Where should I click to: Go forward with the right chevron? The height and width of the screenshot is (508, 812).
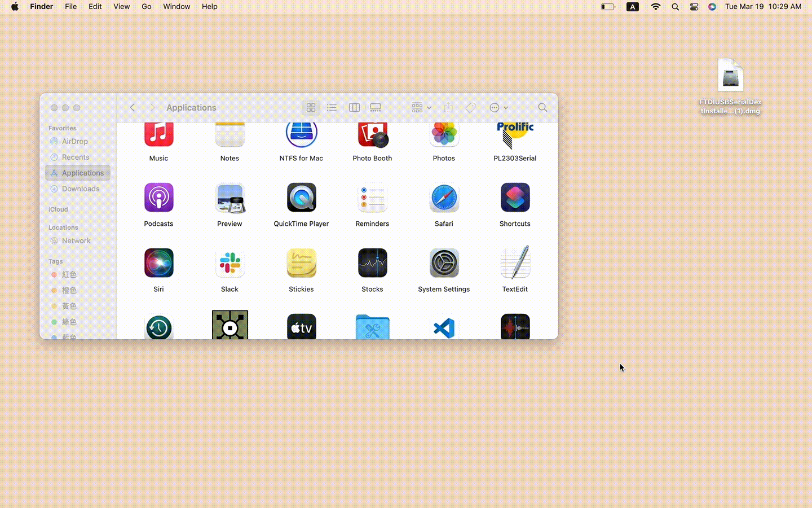152,107
